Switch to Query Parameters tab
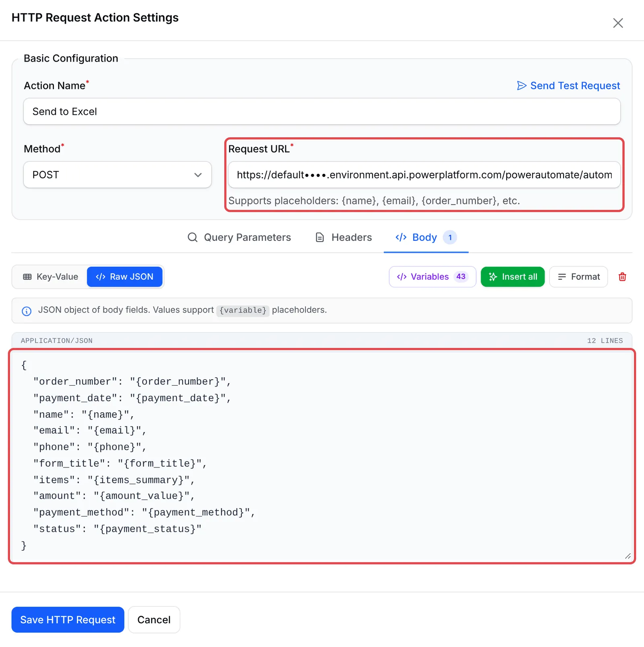 click(239, 238)
